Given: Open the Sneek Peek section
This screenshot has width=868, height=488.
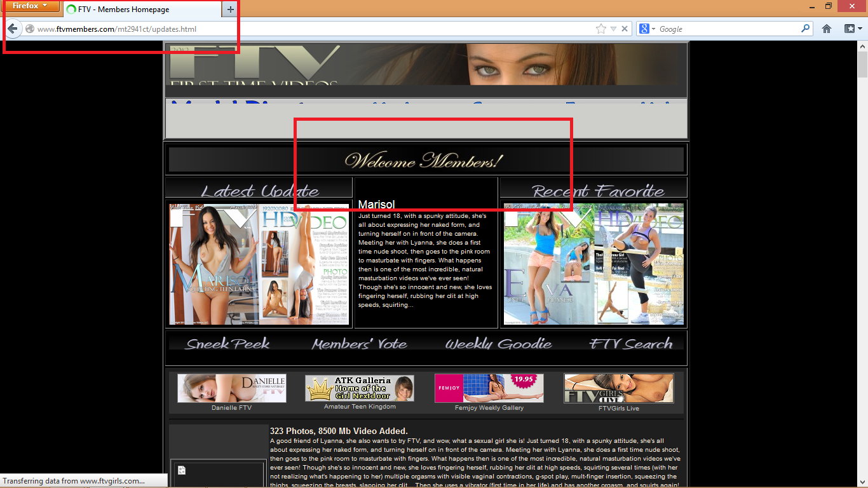Looking at the screenshot, I should (227, 343).
